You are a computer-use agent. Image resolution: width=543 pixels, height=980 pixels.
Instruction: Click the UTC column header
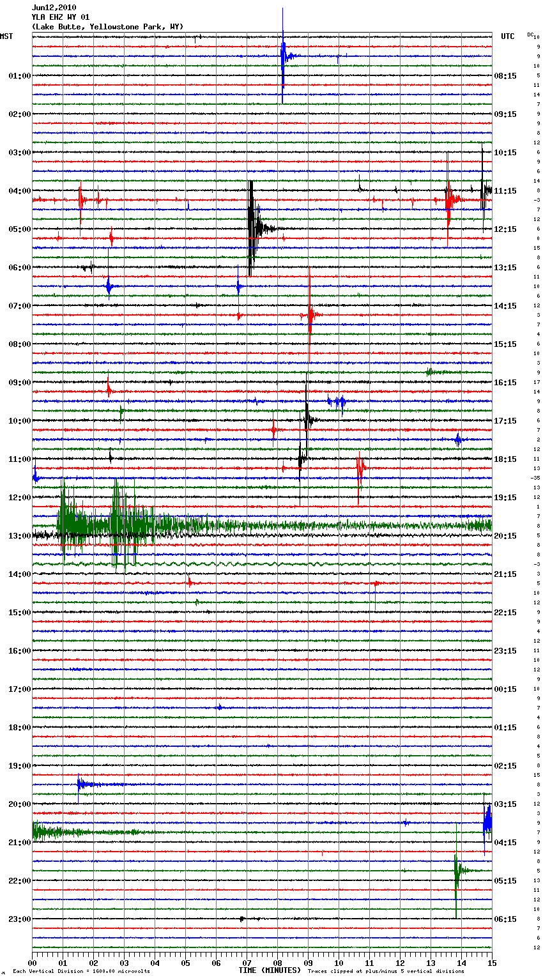pyautogui.click(x=507, y=36)
